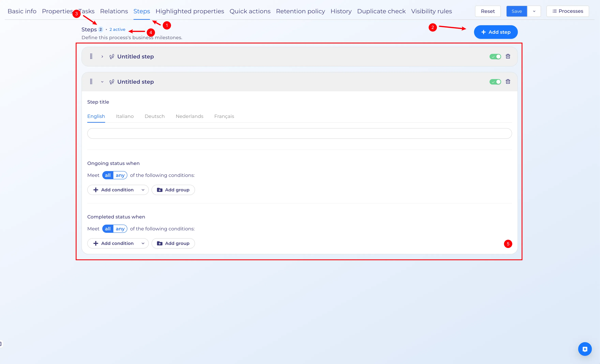
Task: Click footsteps icon of first Untitled step
Action: [111, 57]
